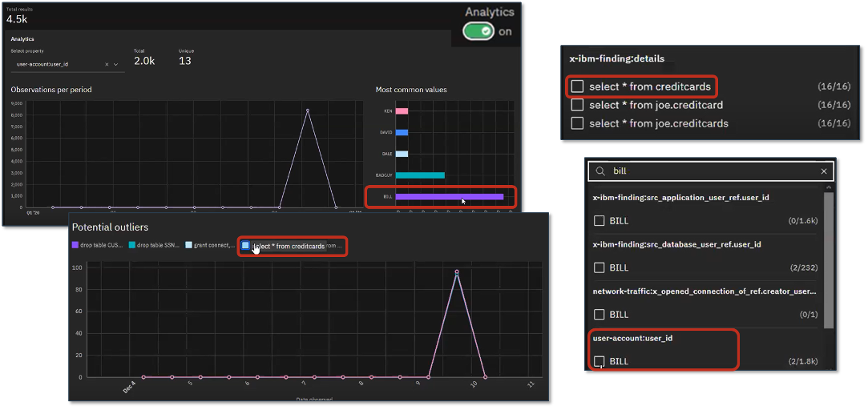Click the purple 'drop table CUS...' legend swatch
The image size is (868, 410).
click(x=75, y=245)
